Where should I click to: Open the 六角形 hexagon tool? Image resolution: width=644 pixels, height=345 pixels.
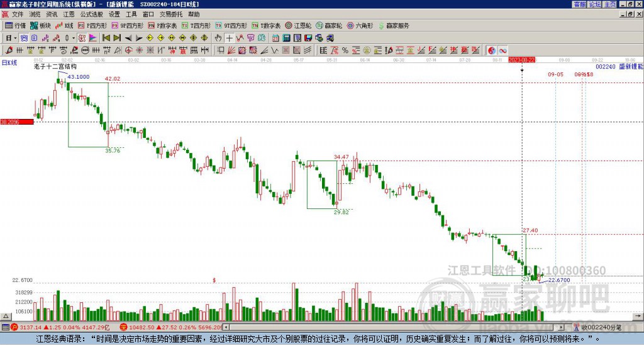click(x=360, y=25)
